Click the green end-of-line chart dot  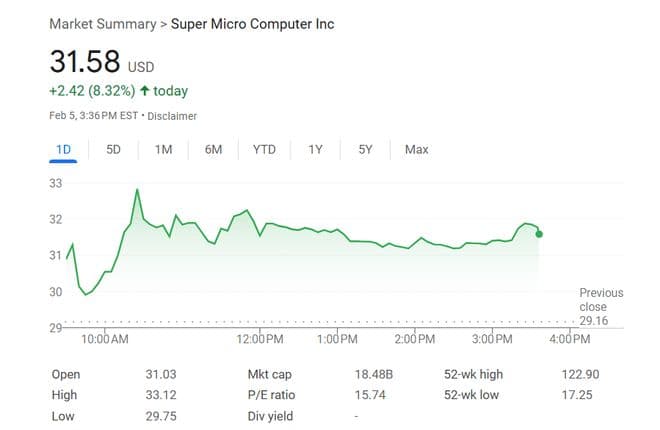click(x=540, y=234)
